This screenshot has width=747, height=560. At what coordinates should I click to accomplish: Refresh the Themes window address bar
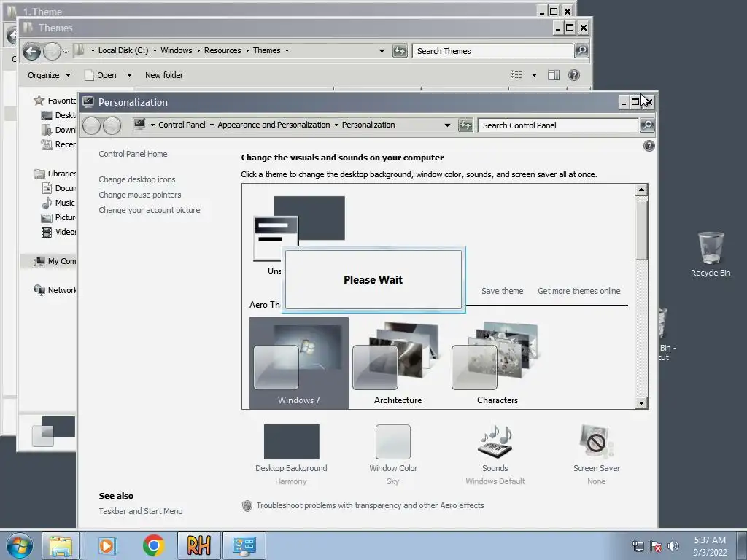pyautogui.click(x=400, y=50)
